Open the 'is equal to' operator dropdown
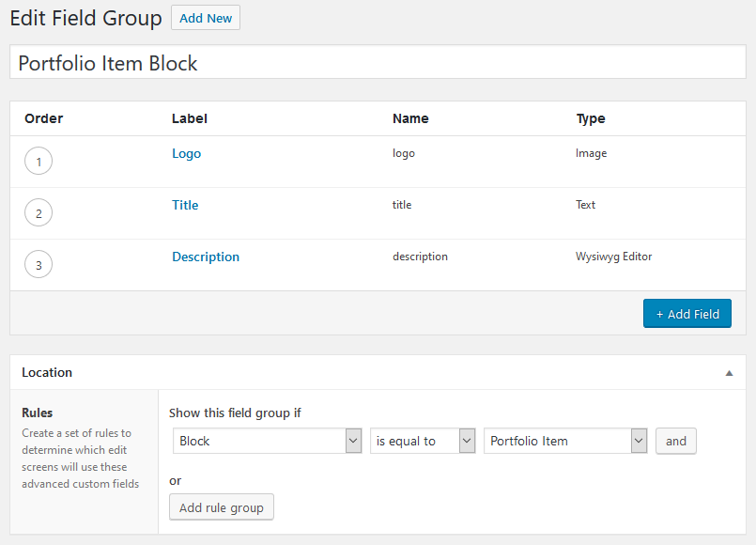This screenshot has height=545, width=756. pos(423,441)
